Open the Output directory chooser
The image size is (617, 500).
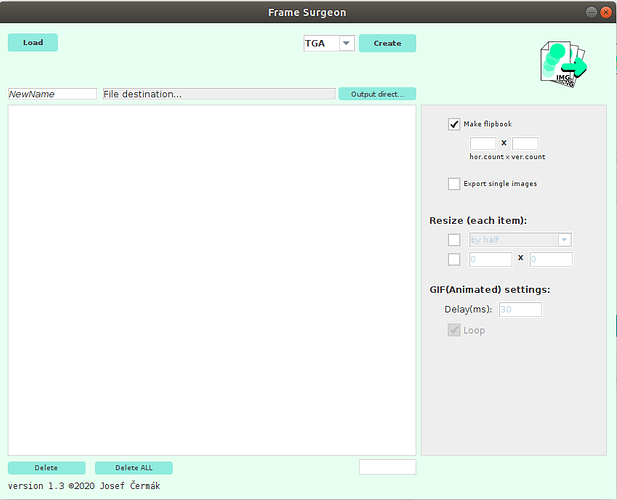[x=377, y=94]
